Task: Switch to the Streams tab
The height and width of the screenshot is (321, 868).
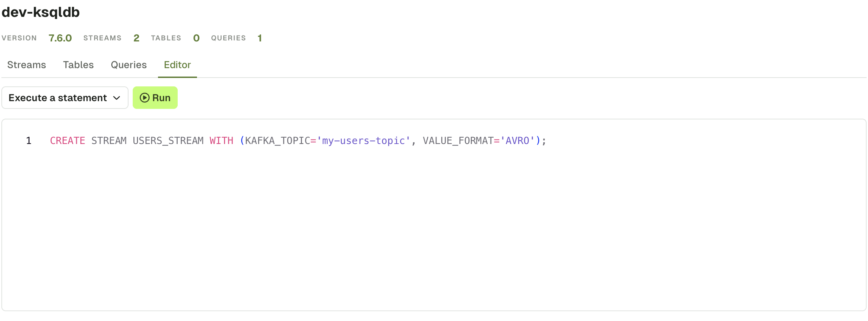Action: (x=27, y=65)
